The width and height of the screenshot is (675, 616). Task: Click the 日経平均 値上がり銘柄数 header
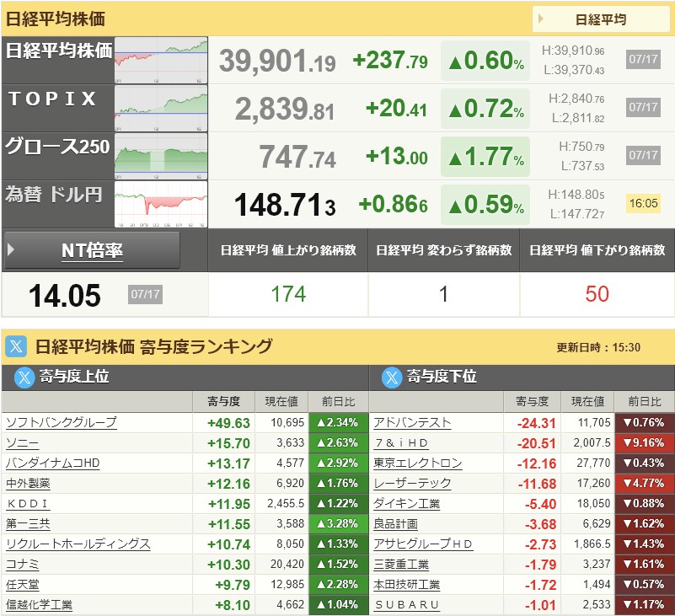tap(288, 250)
